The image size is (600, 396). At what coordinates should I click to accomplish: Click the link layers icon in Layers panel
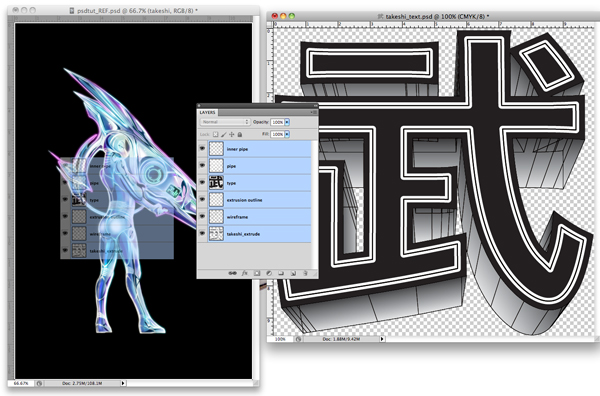pos(232,273)
